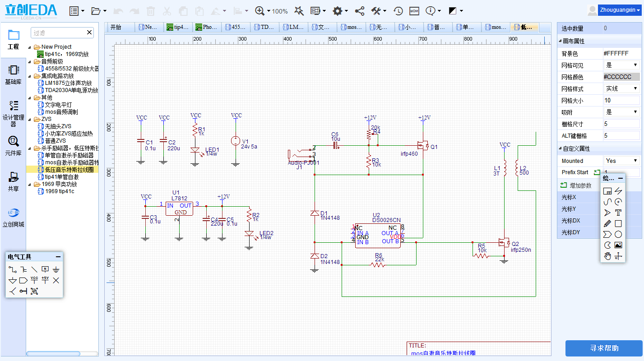644x361 pixels.
Task: Click the 寻求帮助 help button
Action: pyautogui.click(x=604, y=348)
